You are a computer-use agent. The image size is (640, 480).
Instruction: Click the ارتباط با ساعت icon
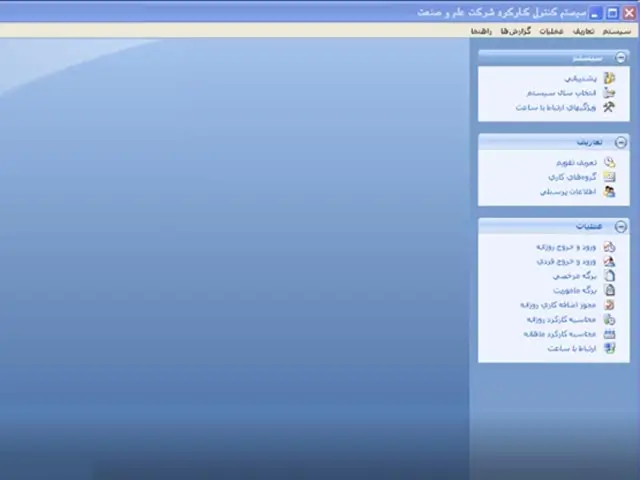pyautogui.click(x=609, y=348)
